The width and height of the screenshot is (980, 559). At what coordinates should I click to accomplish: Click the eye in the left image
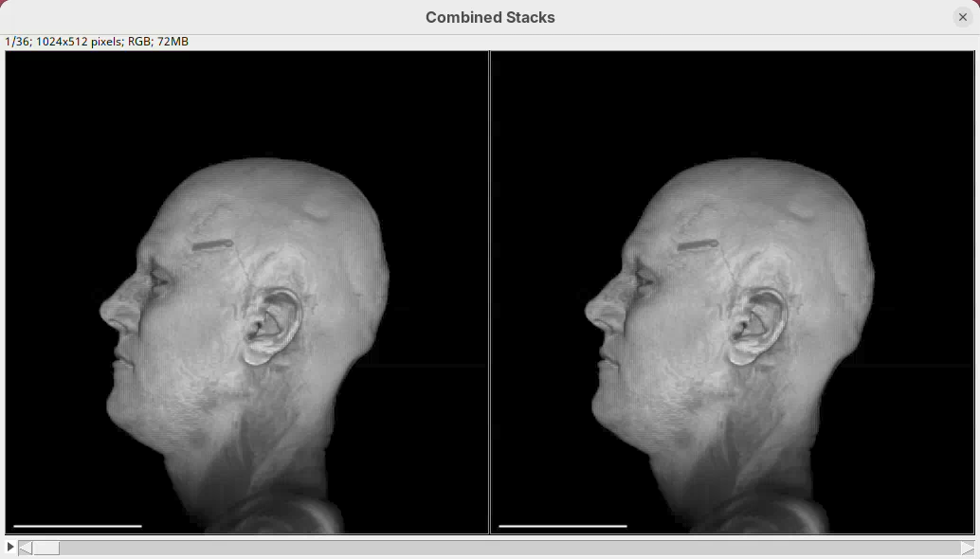[x=159, y=279]
